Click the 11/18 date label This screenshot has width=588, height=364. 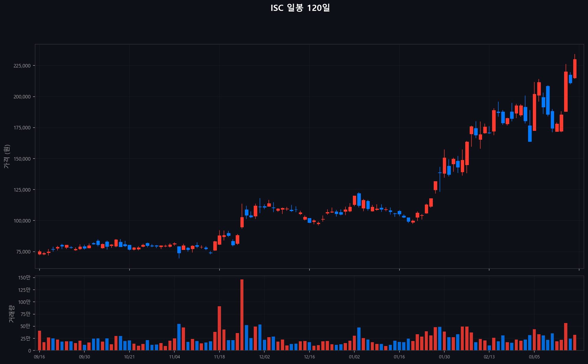[x=219, y=357]
